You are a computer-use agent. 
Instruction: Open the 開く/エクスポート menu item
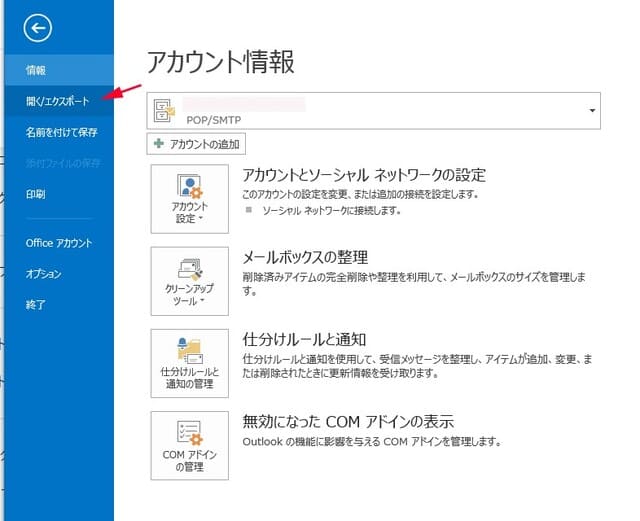tap(57, 101)
